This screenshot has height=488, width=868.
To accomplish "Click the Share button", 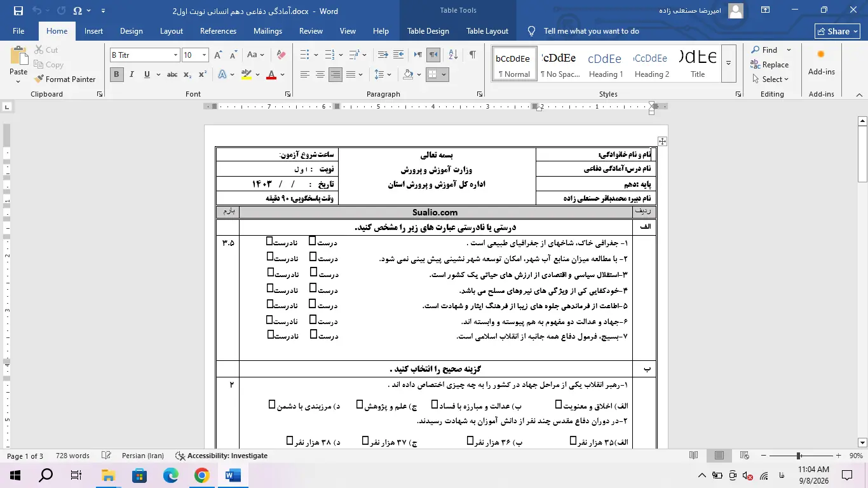I will pyautogui.click(x=837, y=31).
